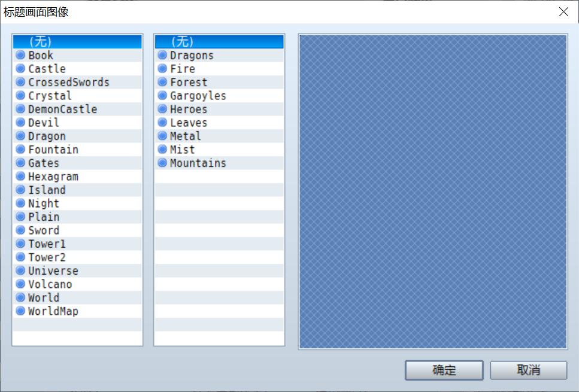
Task: Click the blue orb icon before Tower2
Action: click(x=21, y=257)
